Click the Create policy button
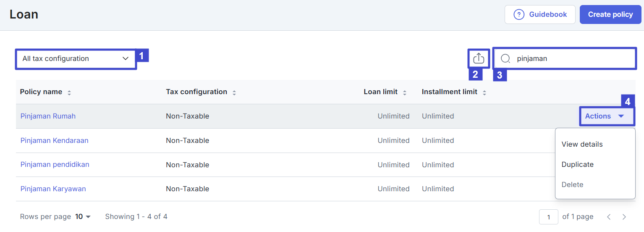The height and width of the screenshot is (232, 644). [x=610, y=14]
